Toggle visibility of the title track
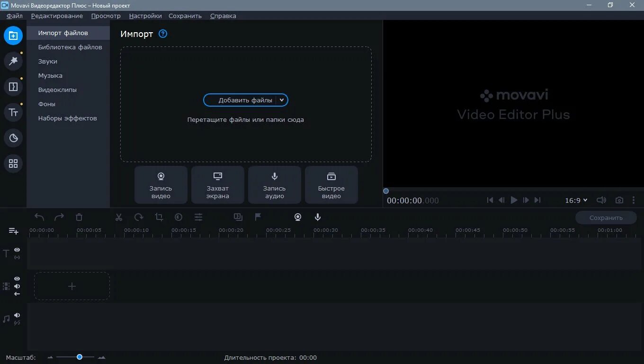The height and width of the screenshot is (364, 644). pyautogui.click(x=17, y=250)
